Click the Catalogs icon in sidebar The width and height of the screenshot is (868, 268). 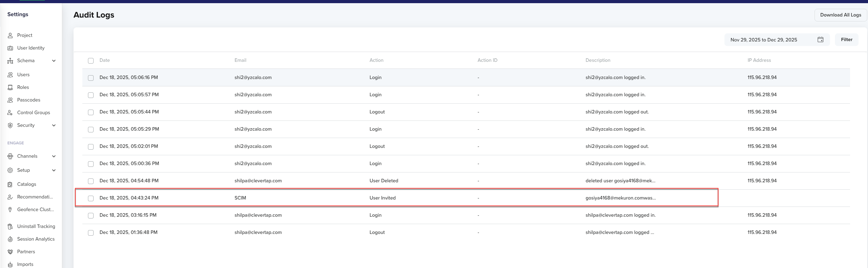(10, 184)
